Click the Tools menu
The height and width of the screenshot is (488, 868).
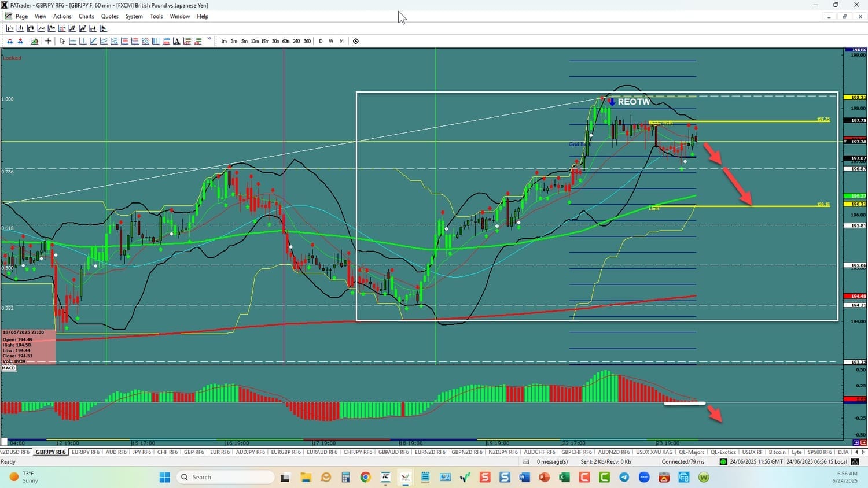(156, 16)
